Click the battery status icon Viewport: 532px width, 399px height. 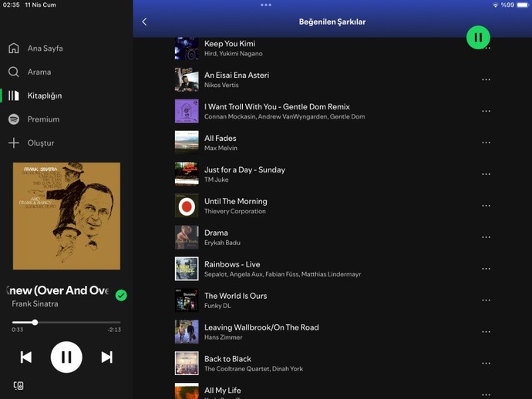point(523,5)
